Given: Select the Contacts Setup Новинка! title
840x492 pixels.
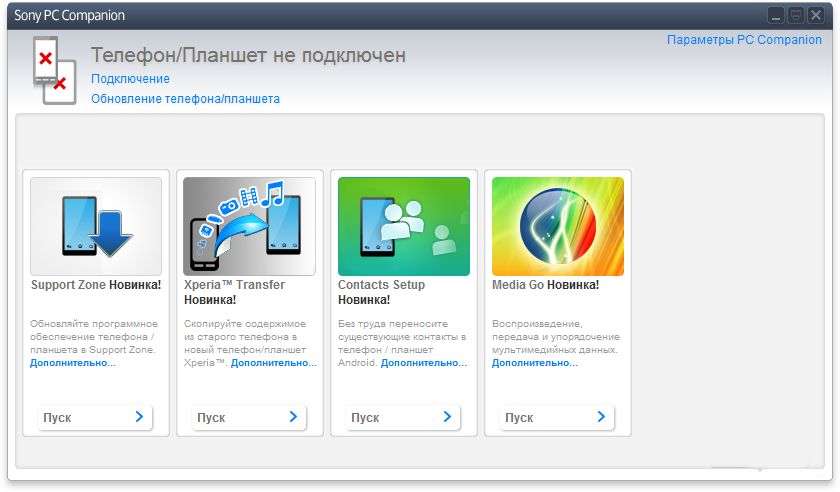Looking at the screenshot, I should 381,292.
